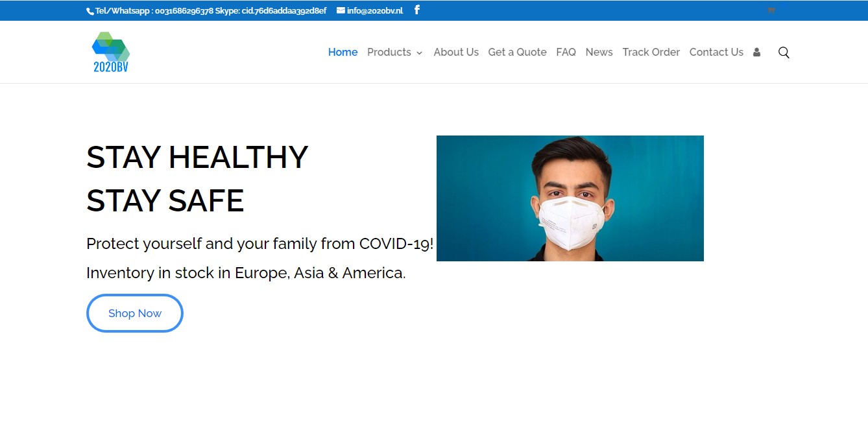
Task: Click the info@2020bv.nl email address
Action: [x=374, y=10]
